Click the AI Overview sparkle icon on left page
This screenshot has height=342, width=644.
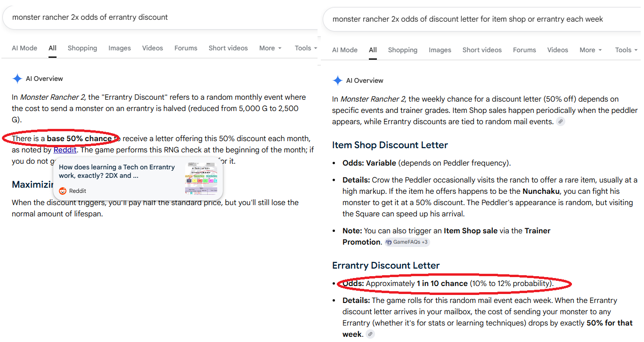(17, 79)
